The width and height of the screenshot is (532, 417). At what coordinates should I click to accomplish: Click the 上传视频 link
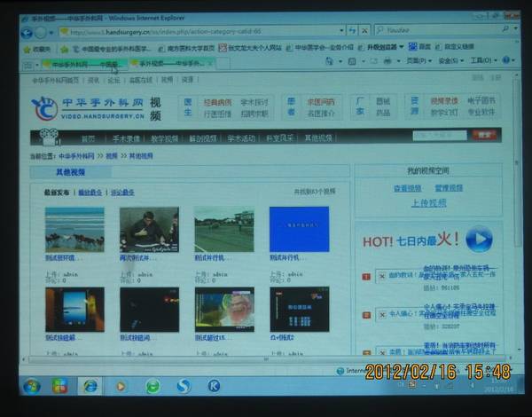point(428,202)
